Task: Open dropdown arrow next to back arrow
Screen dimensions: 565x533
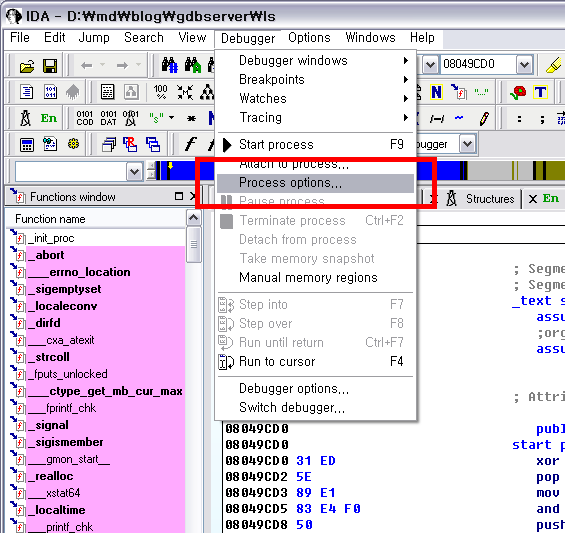Action: tap(102, 65)
